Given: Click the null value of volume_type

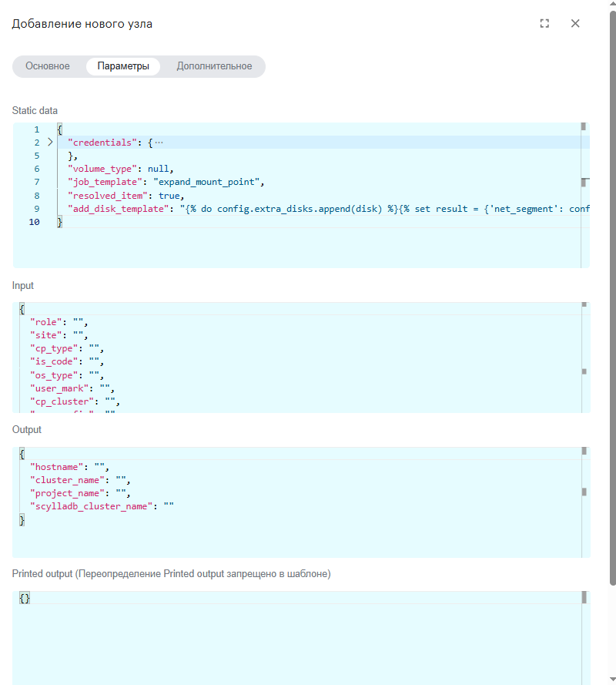Looking at the screenshot, I should [x=158, y=169].
